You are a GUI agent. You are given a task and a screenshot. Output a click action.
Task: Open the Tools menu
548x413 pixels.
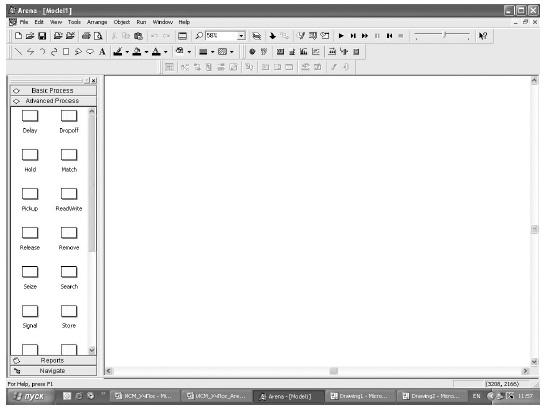74,22
